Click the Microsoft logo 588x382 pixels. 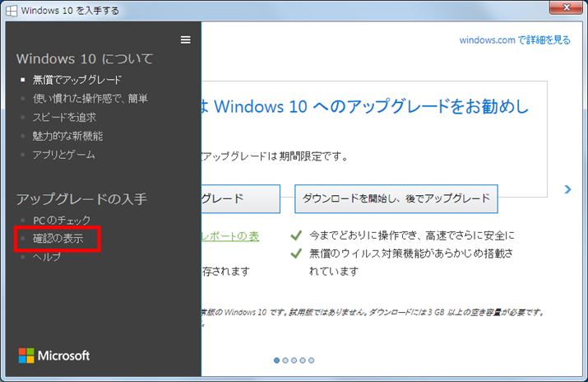click(54, 356)
